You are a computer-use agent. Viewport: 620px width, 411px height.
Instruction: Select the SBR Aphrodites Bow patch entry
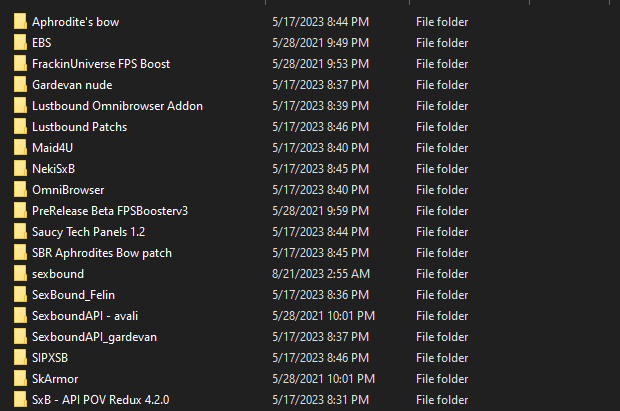point(102,253)
